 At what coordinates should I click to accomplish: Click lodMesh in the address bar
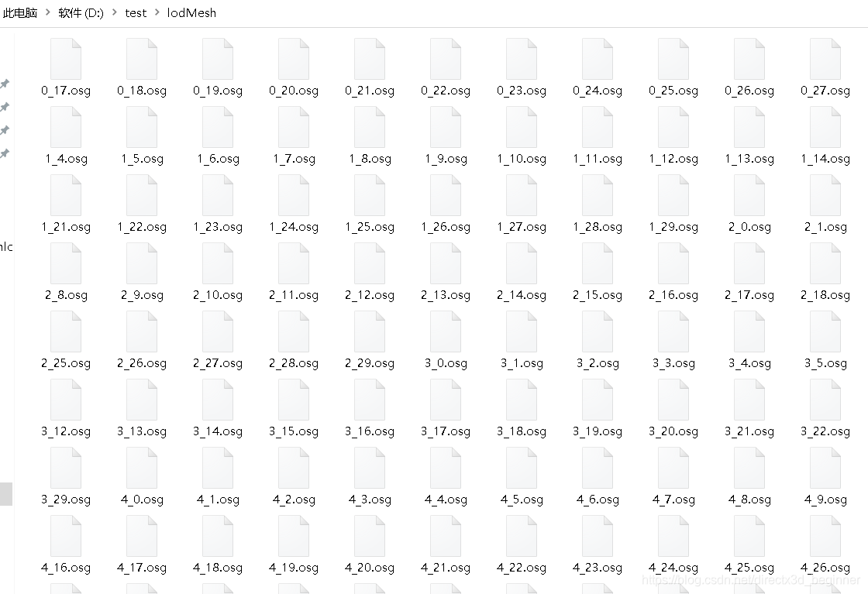coord(191,12)
